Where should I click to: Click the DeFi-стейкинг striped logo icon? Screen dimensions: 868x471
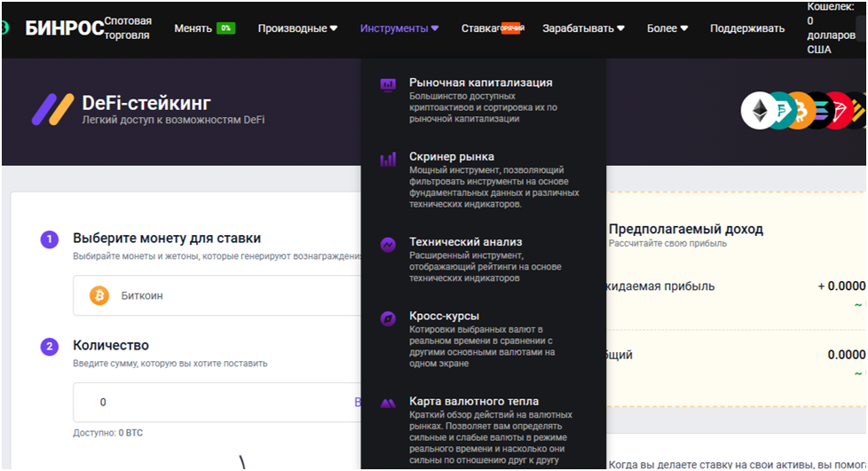click(x=52, y=110)
